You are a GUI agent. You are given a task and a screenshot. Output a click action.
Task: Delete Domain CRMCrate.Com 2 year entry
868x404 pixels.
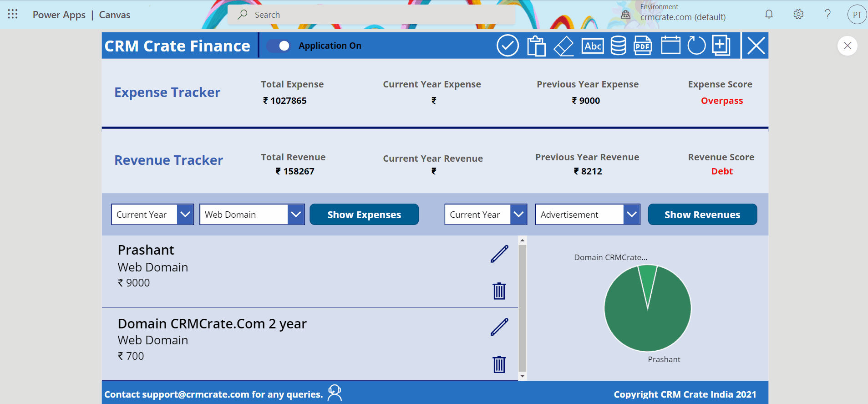[x=499, y=364]
